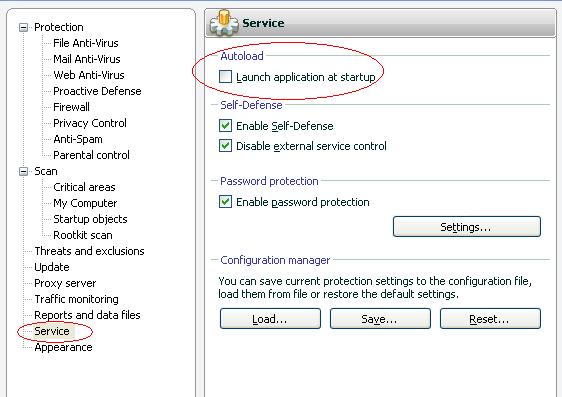The height and width of the screenshot is (397, 562).
Task: Click the Reset configuration button
Action: coord(490,319)
